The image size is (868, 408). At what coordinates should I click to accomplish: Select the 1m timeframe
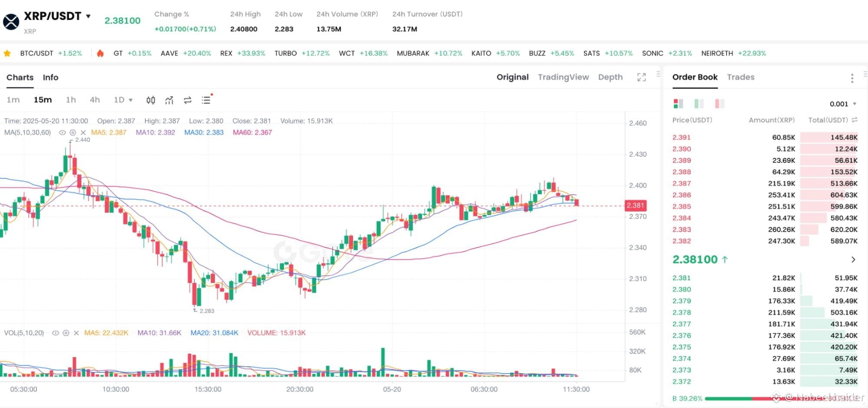coord(13,100)
